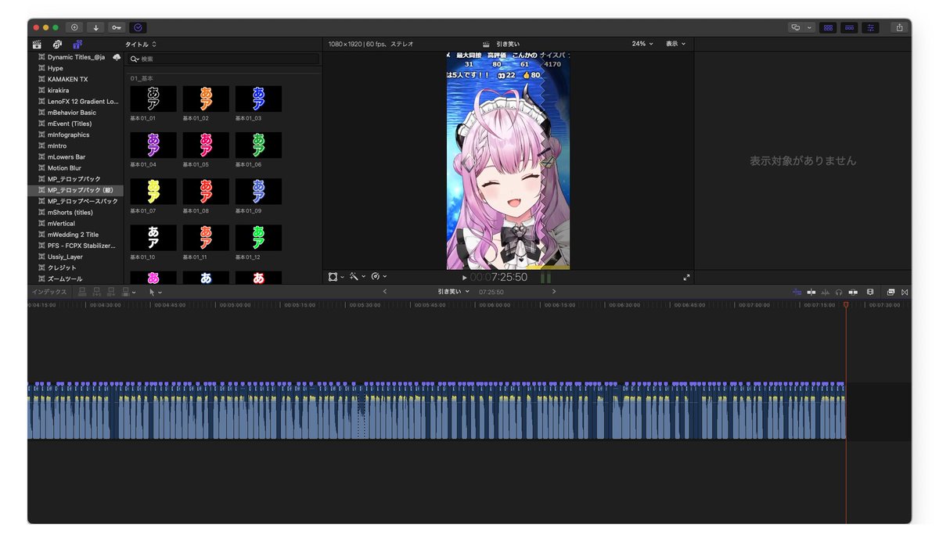Image resolution: width=939 pixels, height=560 pixels.
Task: Open the effects browser button
Action: point(891,292)
